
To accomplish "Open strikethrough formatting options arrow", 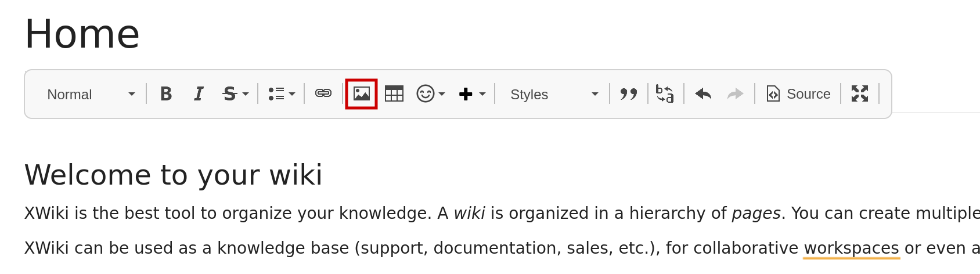I will pos(246,94).
